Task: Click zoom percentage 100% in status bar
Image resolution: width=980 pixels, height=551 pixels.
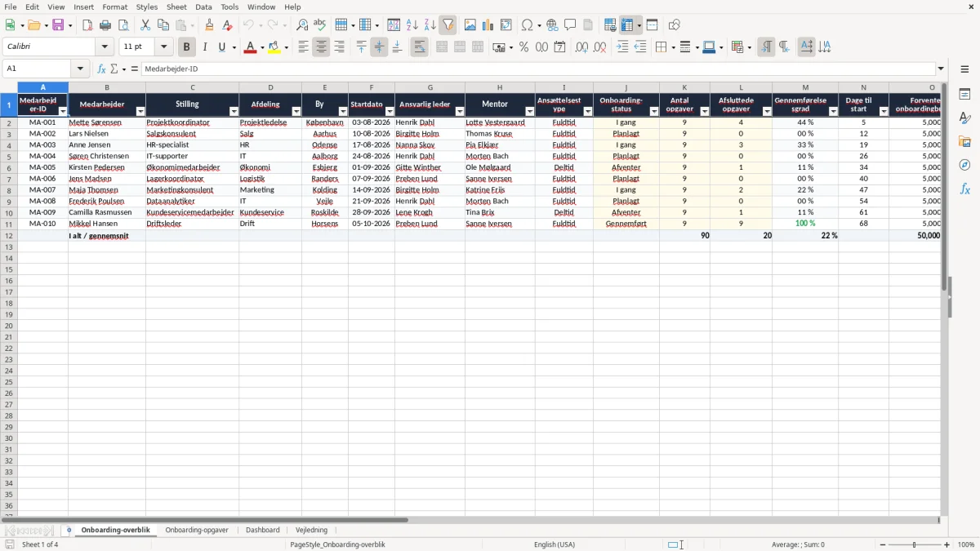Action: click(966, 544)
